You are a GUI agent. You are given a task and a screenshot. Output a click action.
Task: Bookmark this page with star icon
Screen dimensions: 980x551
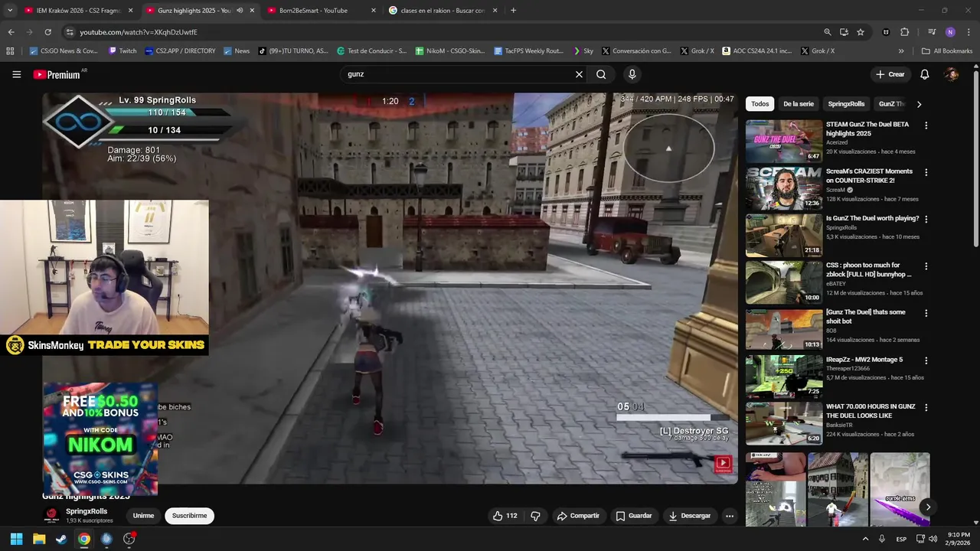pos(861,32)
